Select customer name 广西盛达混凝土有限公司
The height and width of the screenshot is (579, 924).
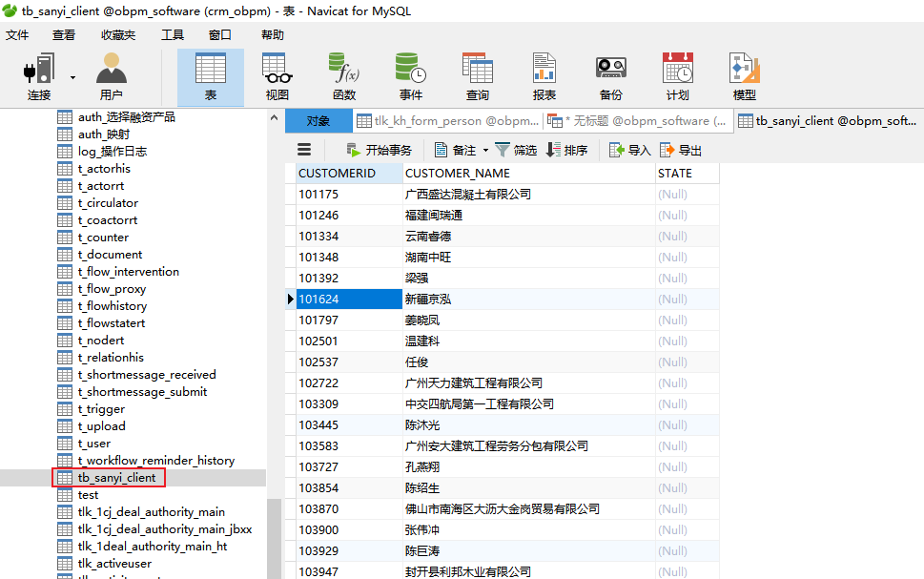528,194
